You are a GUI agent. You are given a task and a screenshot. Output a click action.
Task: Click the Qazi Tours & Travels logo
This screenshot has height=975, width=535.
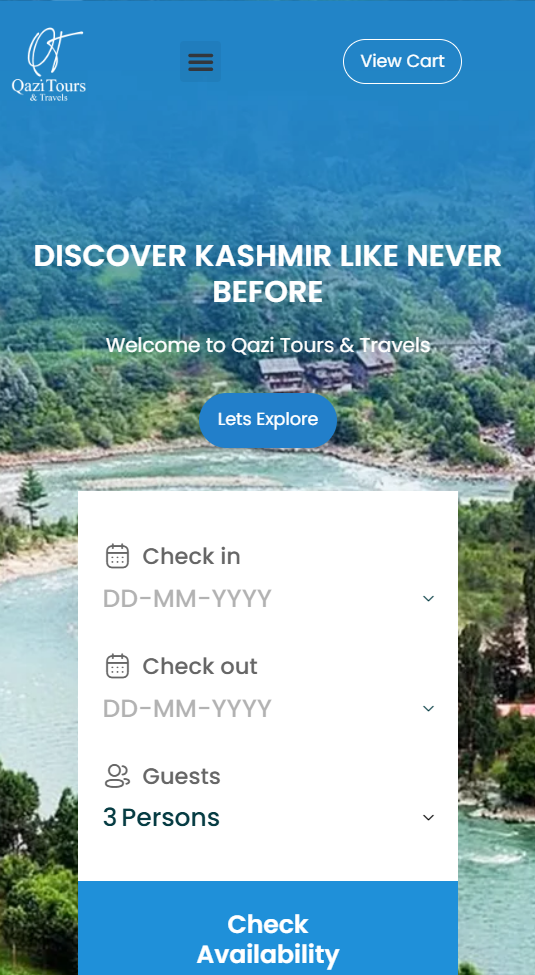click(49, 65)
